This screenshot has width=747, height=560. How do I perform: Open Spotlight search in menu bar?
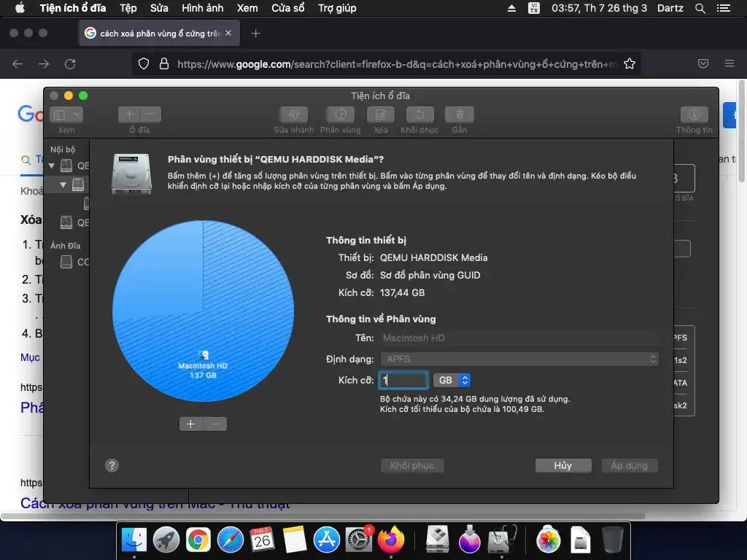pos(700,8)
